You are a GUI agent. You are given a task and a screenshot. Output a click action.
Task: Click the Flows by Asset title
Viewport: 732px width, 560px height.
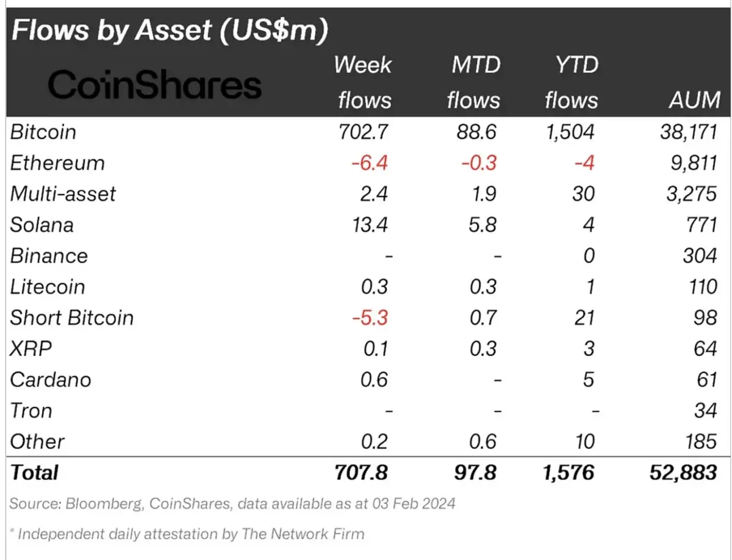pos(169,30)
